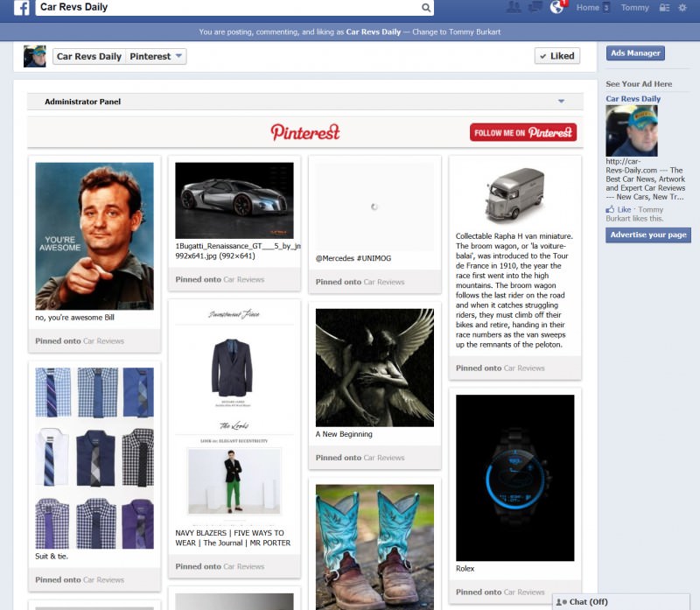Click Advertise your page button

(x=648, y=235)
